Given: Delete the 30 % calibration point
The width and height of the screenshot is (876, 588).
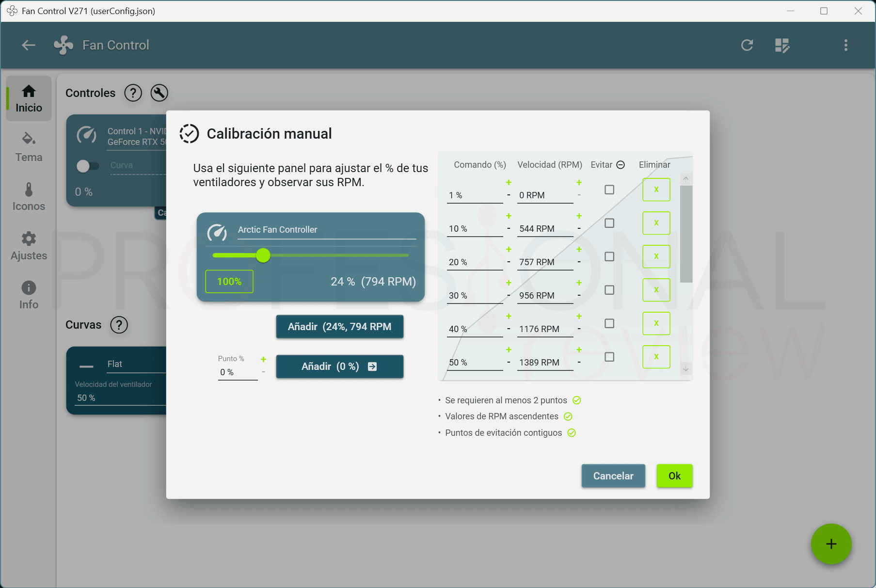Looking at the screenshot, I should coord(656,290).
